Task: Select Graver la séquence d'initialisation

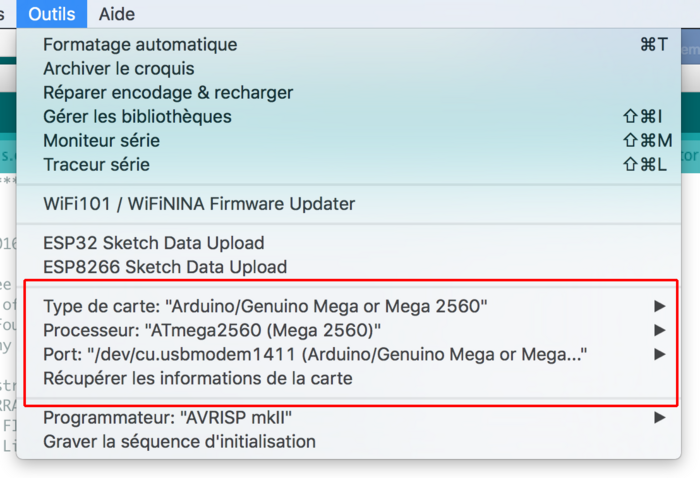Action: click(349, 442)
